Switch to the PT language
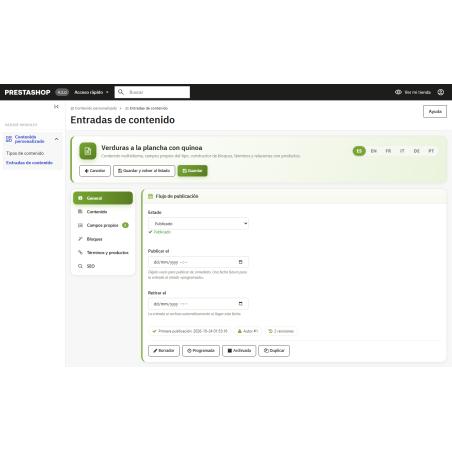Screen dimensions: 452x452 click(431, 151)
